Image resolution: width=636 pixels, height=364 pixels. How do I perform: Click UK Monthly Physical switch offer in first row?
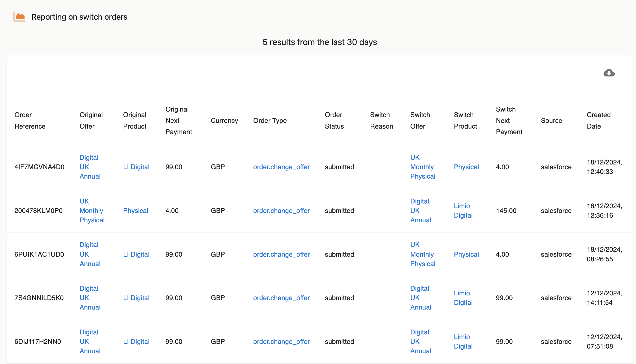point(423,167)
